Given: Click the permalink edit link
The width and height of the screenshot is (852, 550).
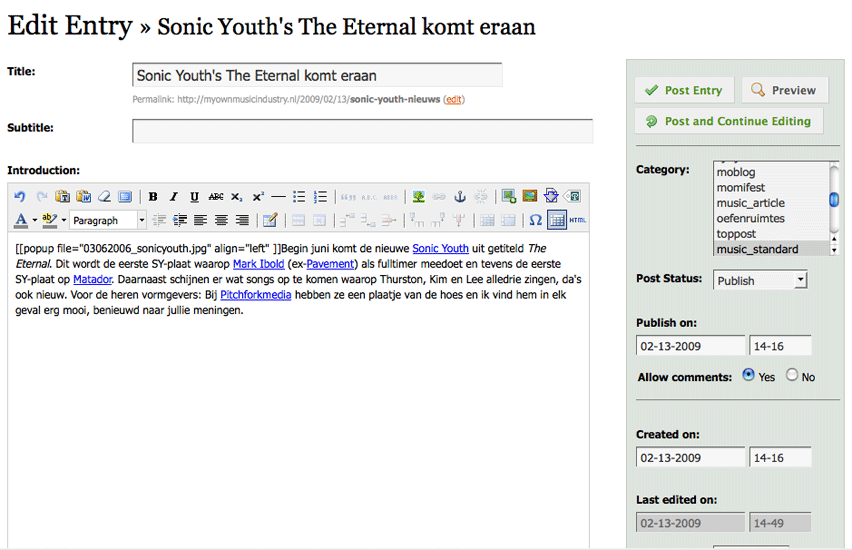Looking at the screenshot, I should tap(454, 99).
